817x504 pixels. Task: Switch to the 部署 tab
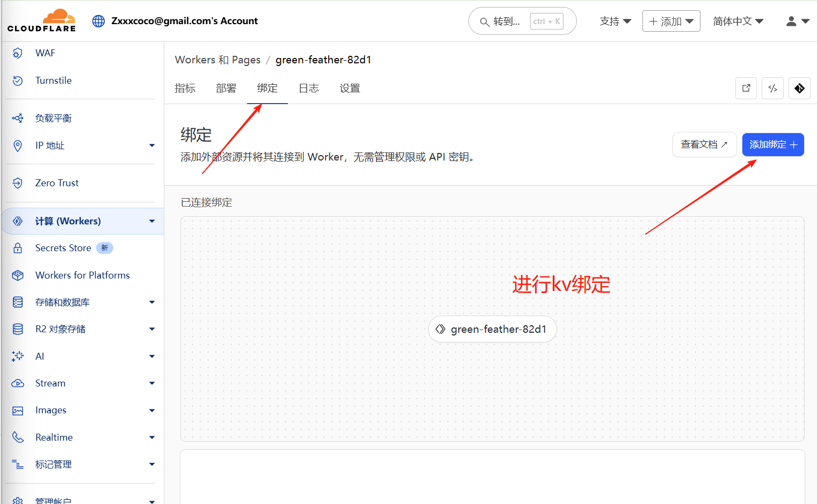pos(226,89)
